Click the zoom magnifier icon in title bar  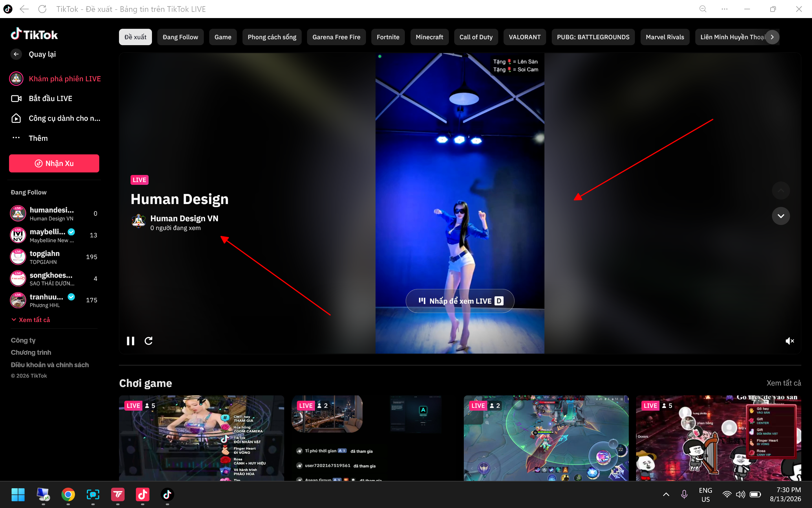[703, 9]
